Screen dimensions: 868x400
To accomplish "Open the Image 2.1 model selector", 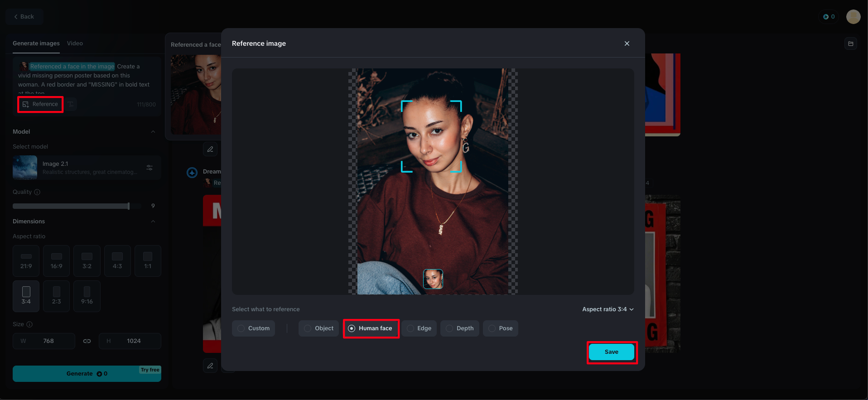I will (x=87, y=168).
